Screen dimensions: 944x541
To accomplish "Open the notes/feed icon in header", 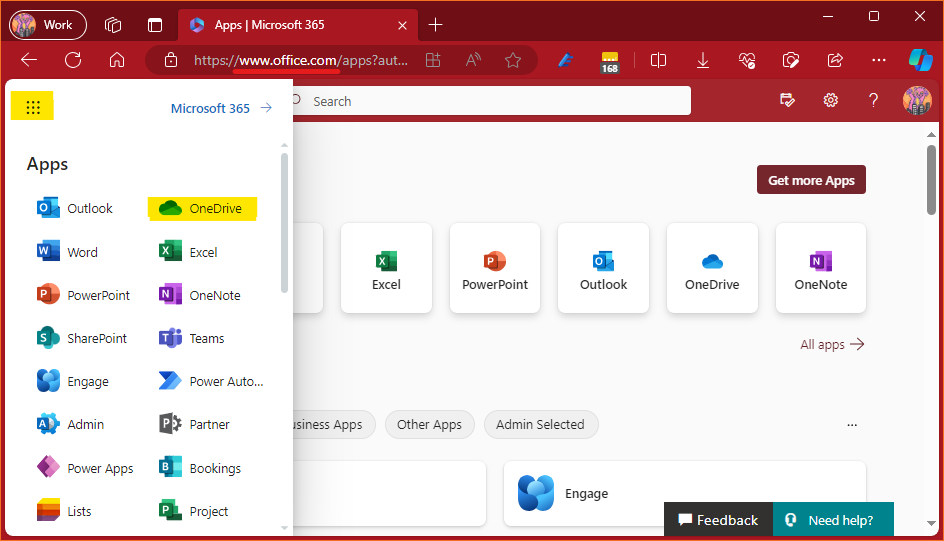I will tap(787, 100).
